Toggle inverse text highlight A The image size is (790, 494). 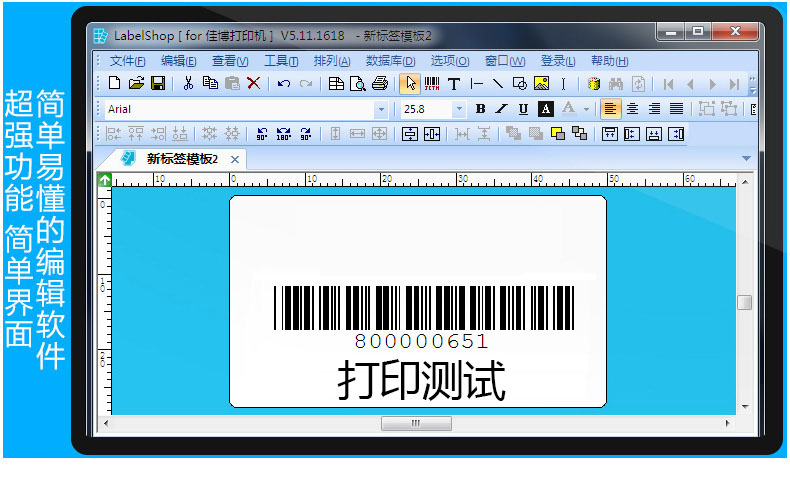[546, 108]
